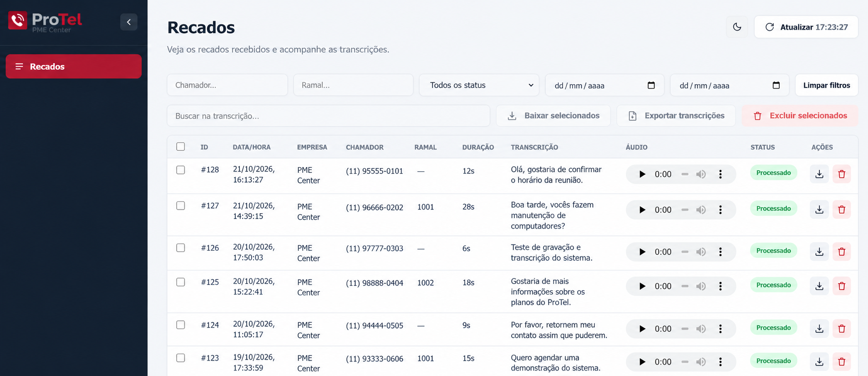
Task: Focus the Buscar na transcrição search field
Action: click(328, 116)
